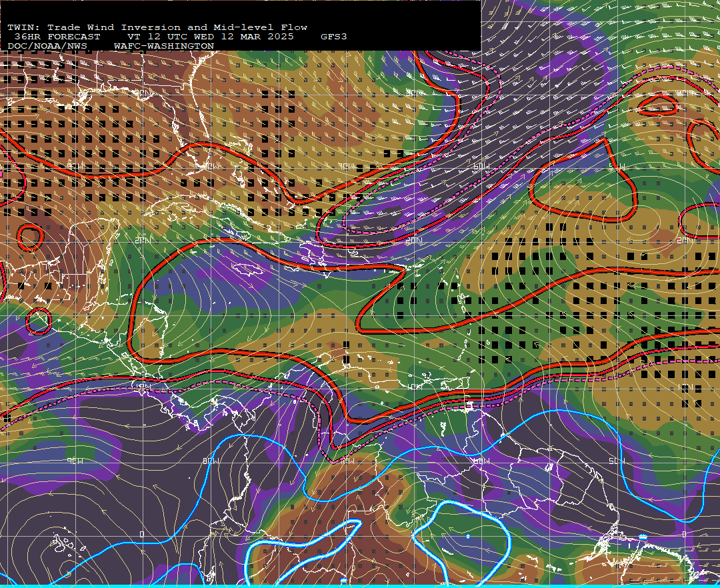
Task: Click the 'WAFC-WASHINGTON' header text
Action: pos(164,47)
